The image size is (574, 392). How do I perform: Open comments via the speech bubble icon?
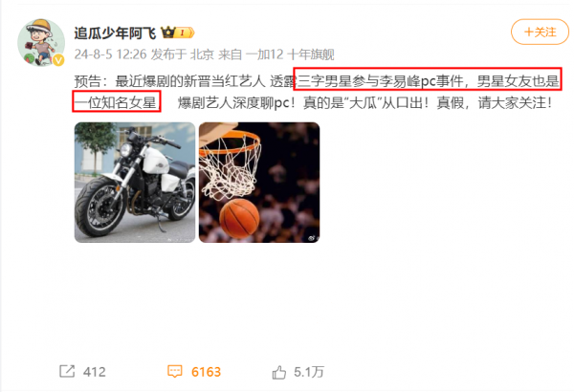point(175,371)
